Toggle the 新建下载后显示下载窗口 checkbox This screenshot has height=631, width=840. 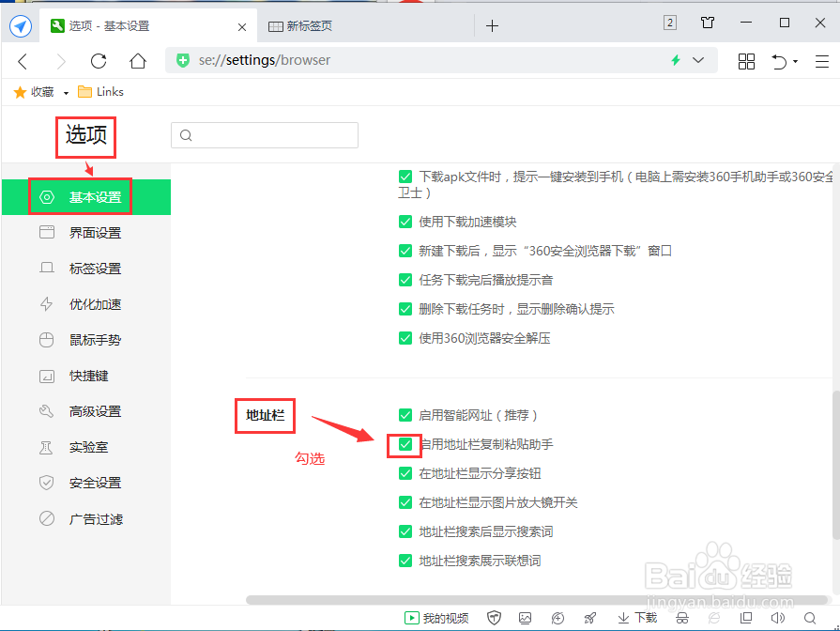coord(405,251)
